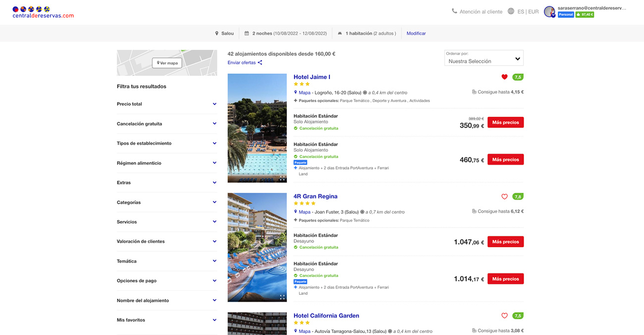Image resolution: width=644 pixels, height=335 pixels.
Task: Expand the Nombre del alojamiento filter
Action: pos(167,300)
